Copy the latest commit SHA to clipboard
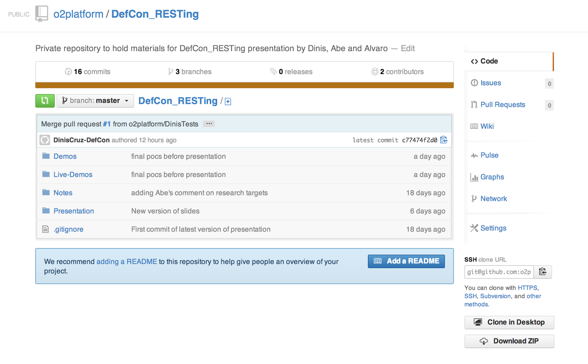Screen dimensions: 588x364 point(444,140)
